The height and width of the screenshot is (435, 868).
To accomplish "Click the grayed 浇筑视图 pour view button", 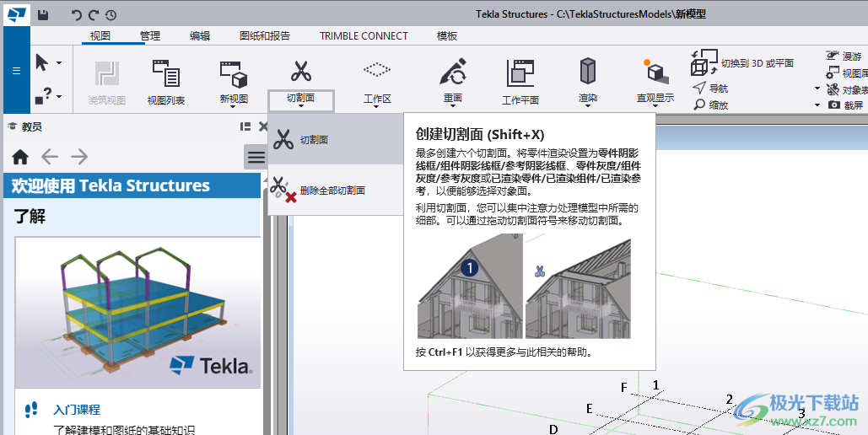I will point(107,82).
